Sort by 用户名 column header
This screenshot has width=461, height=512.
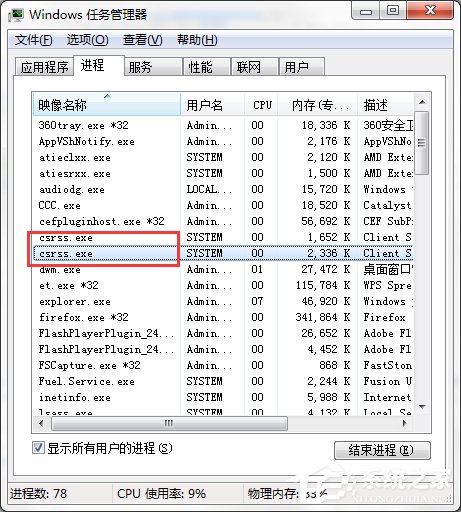tap(212, 105)
